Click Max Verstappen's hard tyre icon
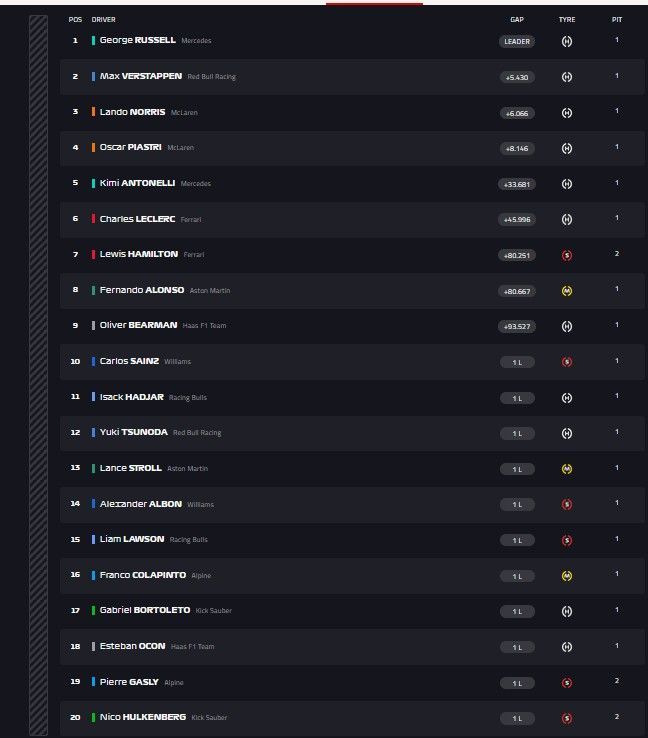Viewport: 648px width, 738px height. (567, 77)
